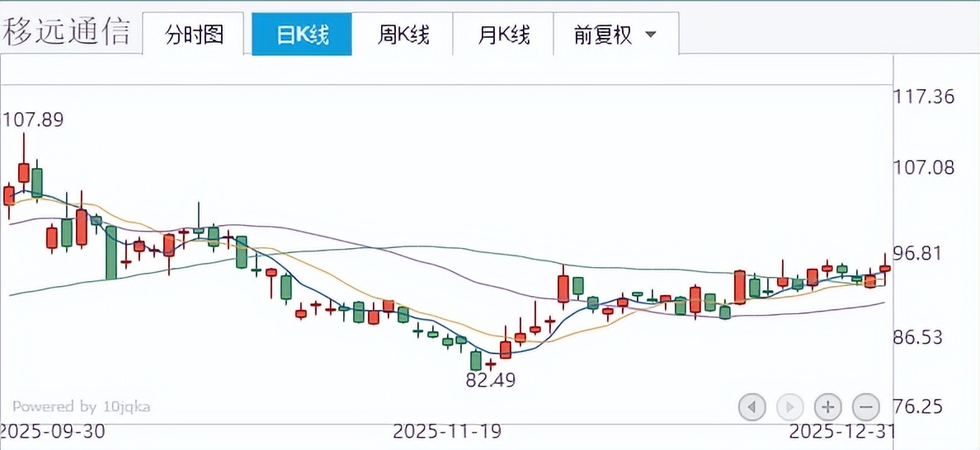Expand the 前复权 dropdown

[x=615, y=35]
